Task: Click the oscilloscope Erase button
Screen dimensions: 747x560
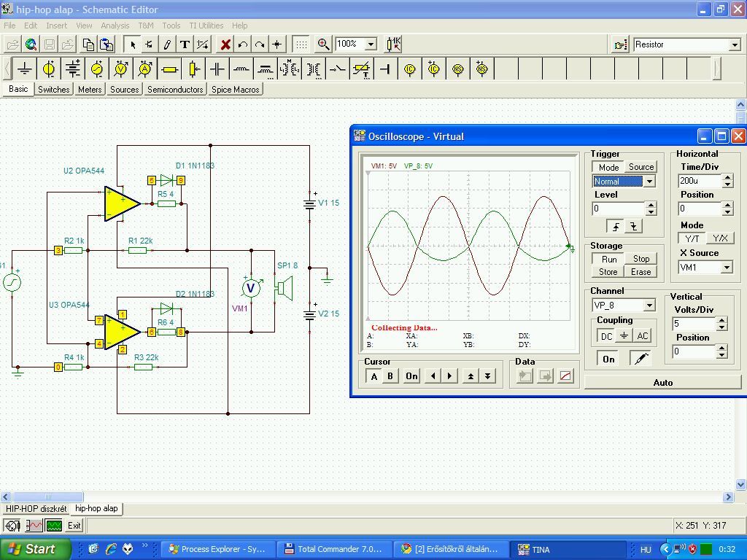Action: 640,272
